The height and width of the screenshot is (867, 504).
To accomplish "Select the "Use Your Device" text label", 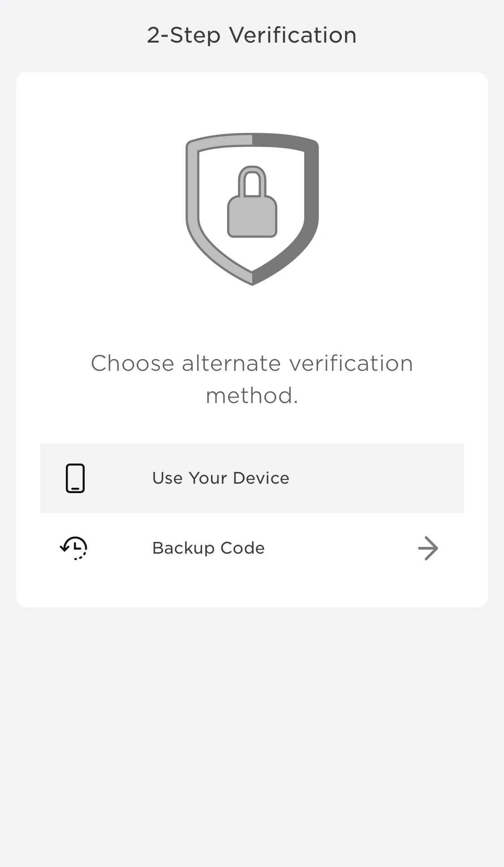I will point(220,478).
